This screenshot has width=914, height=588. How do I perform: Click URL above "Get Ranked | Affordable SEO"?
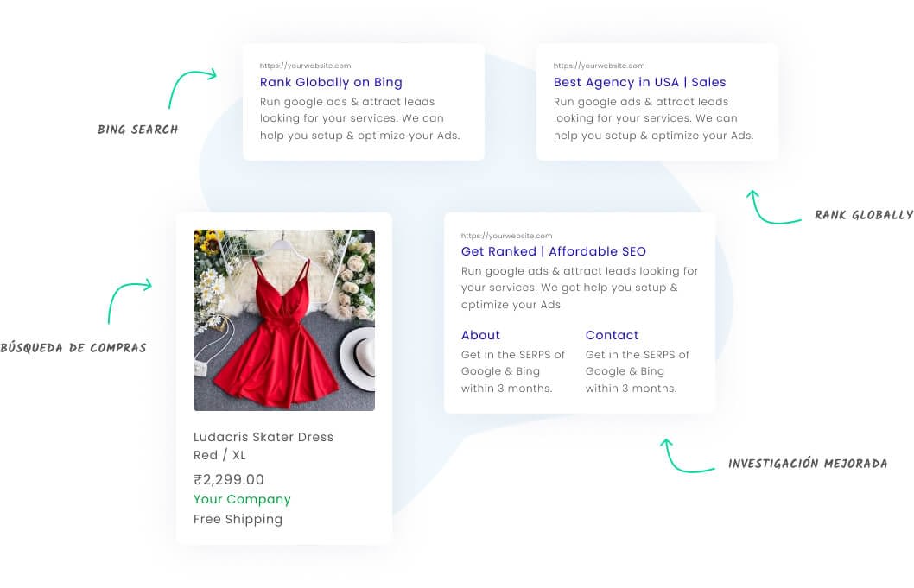[x=506, y=236]
